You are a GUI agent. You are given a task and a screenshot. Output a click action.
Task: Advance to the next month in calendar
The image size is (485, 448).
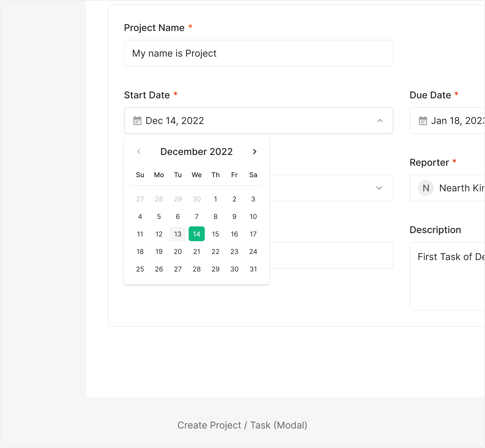click(x=255, y=152)
